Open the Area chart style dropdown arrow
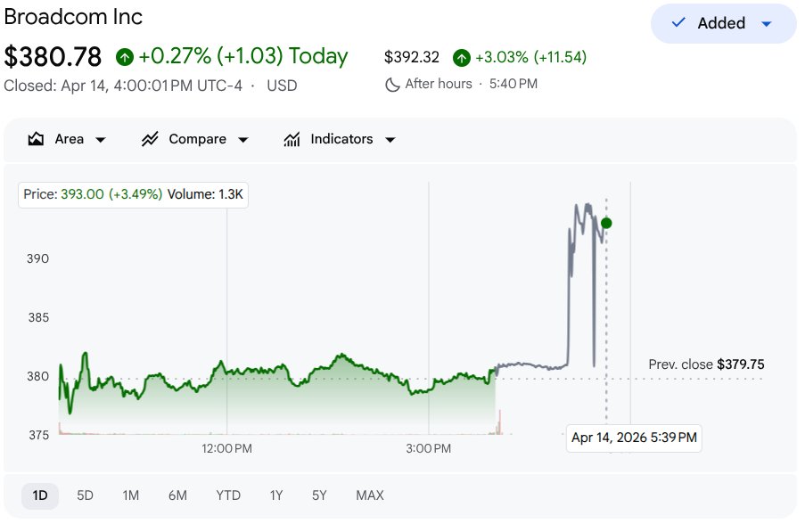 tap(101, 140)
